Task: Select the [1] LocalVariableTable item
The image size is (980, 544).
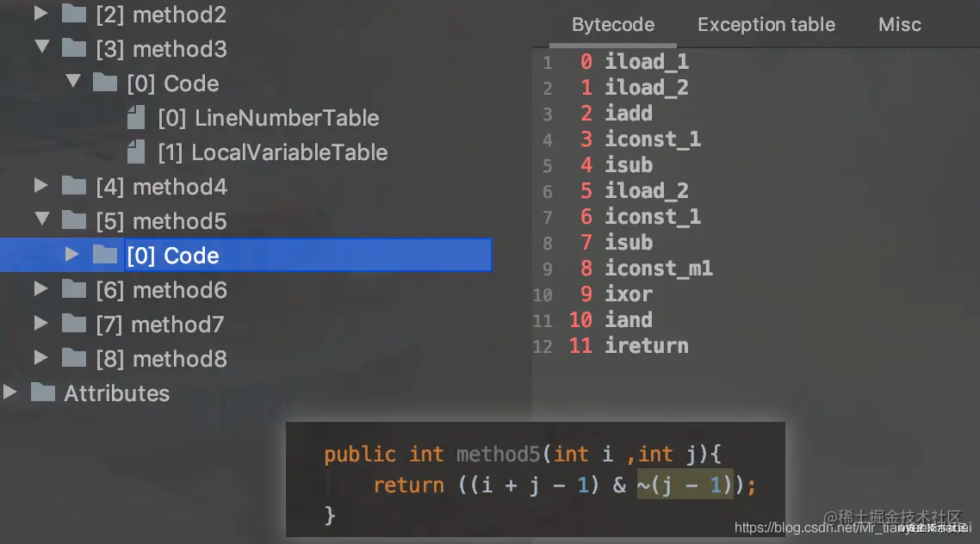Action: tap(272, 151)
